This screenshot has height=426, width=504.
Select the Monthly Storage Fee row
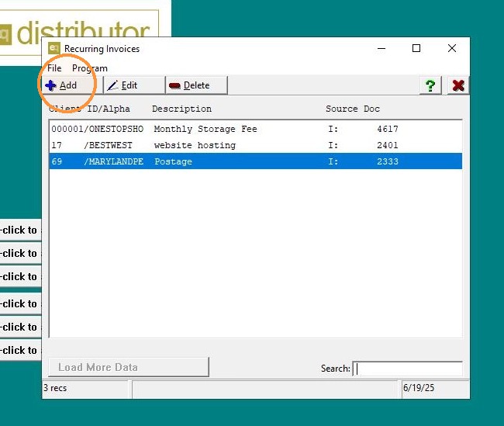pyautogui.click(x=256, y=129)
